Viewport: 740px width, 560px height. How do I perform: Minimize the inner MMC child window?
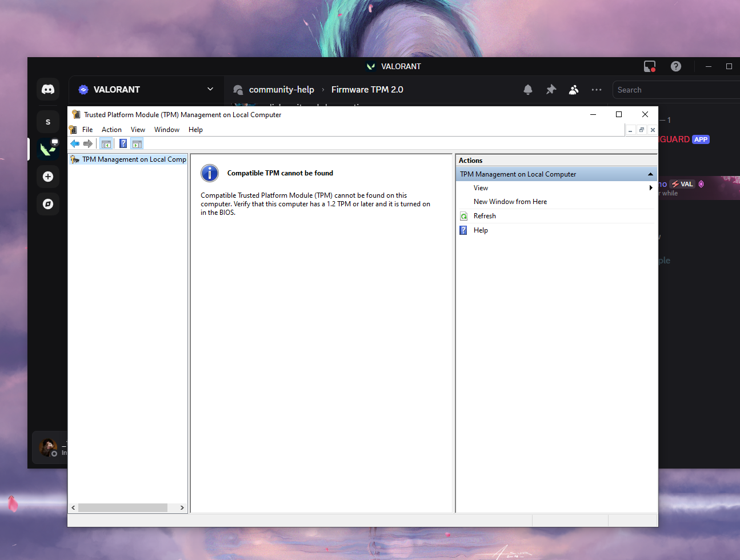click(630, 130)
